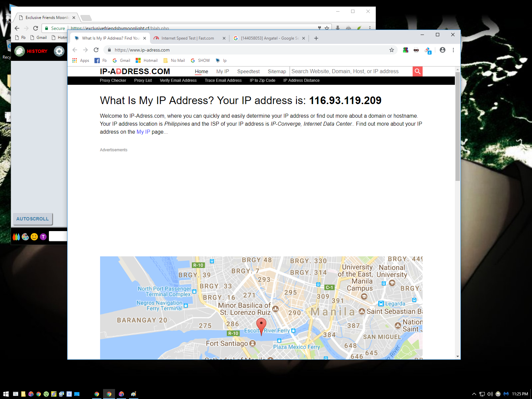Switch to Angatel Google Search tab
Screen dimensions: 532x399
pyautogui.click(x=270, y=38)
